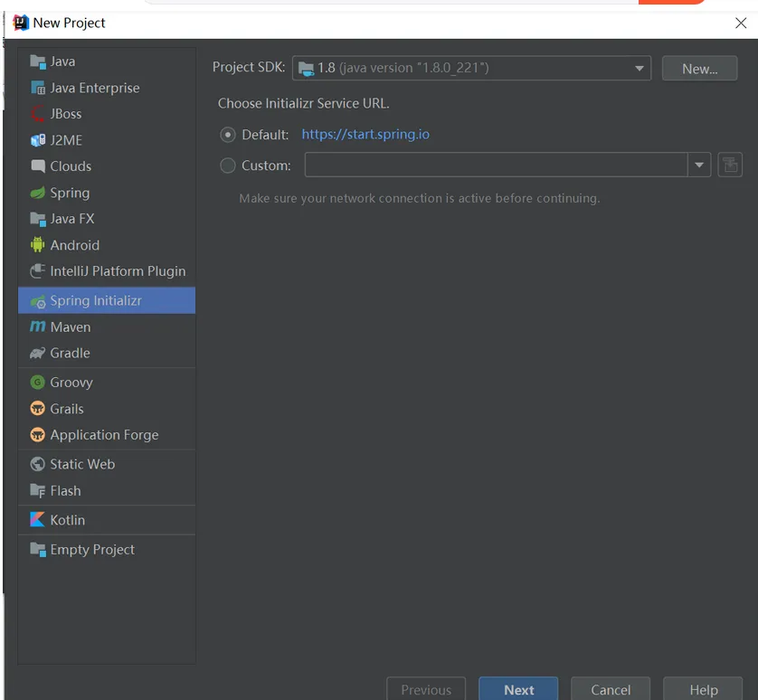This screenshot has width=758, height=700.
Task: Click the Kotlin logo icon
Action: (x=38, y=520)
